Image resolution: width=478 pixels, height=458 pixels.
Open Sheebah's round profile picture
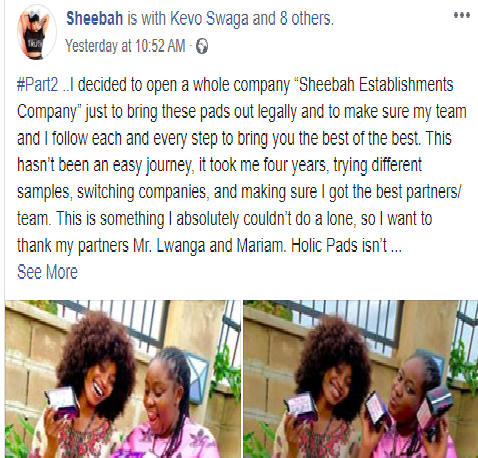(37, 32)
